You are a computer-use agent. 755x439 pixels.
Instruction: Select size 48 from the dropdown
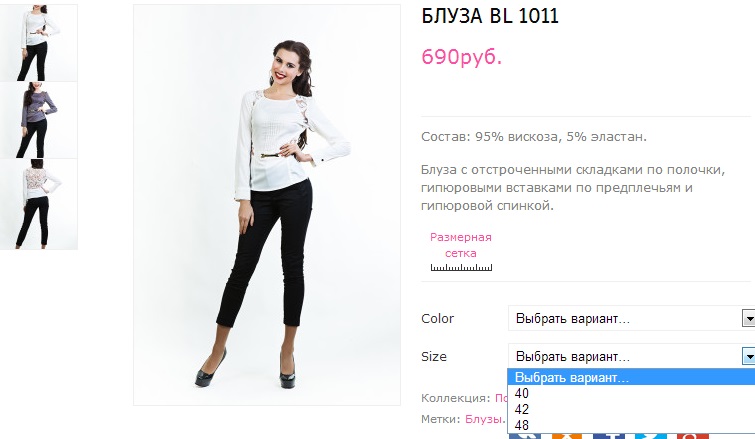click(x=631, y=425)
